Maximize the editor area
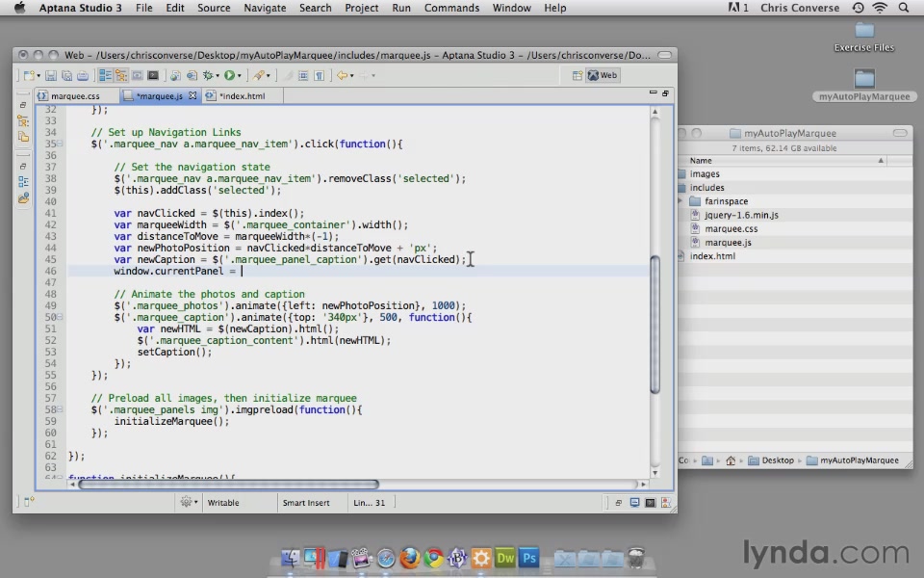Screen dimensions: 924x578 [665, 93]
